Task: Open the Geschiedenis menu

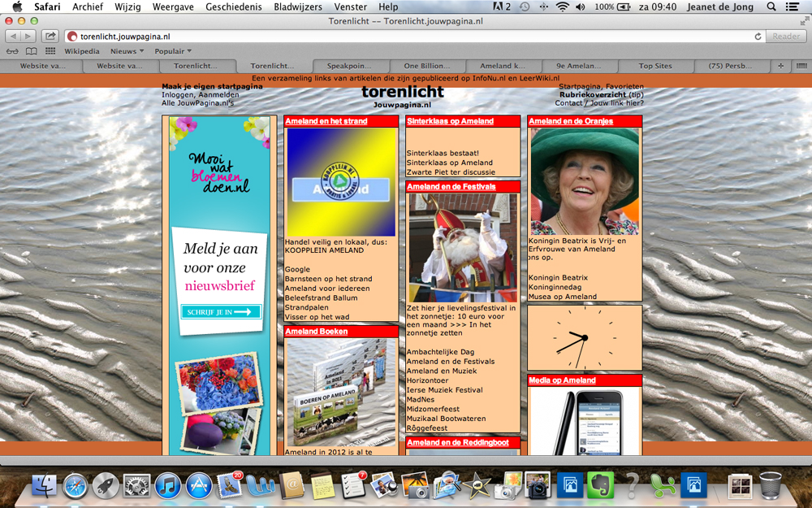Action: tap(234, 7)
